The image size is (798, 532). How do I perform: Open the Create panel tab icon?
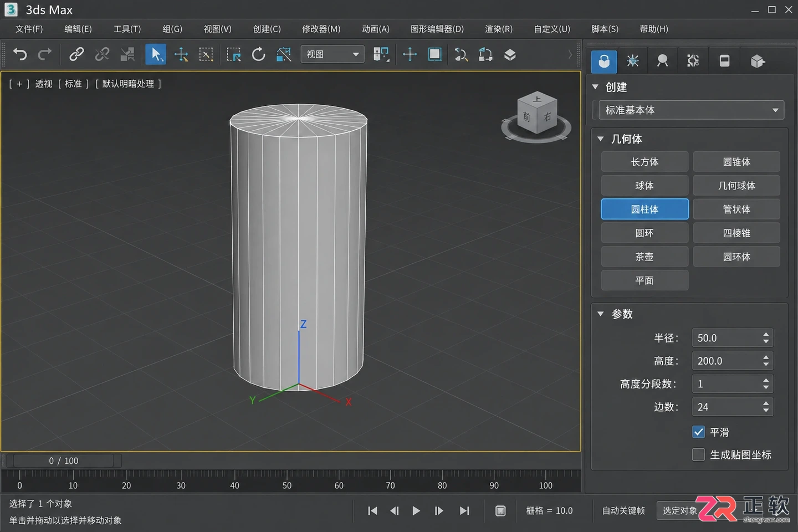click(604, 61)
